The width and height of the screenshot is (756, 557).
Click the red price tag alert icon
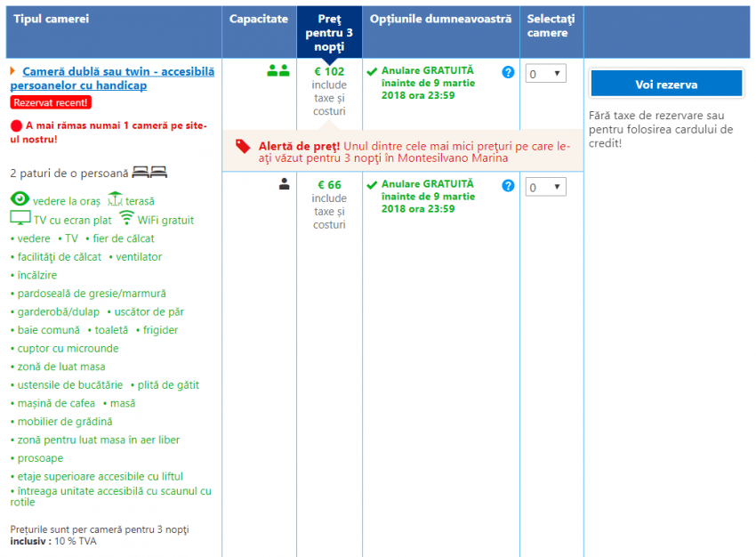tap(243, 146)
